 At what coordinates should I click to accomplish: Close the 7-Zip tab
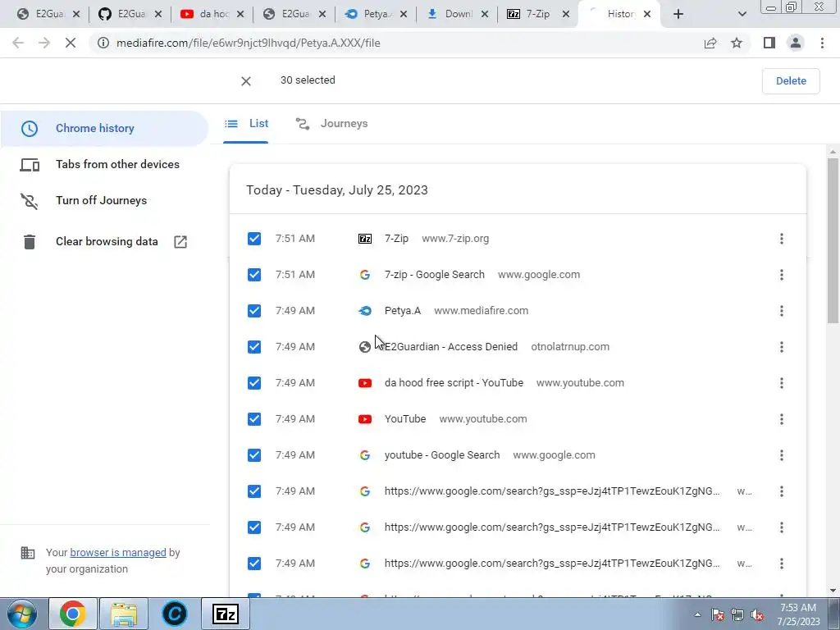(x=566, y=15)
